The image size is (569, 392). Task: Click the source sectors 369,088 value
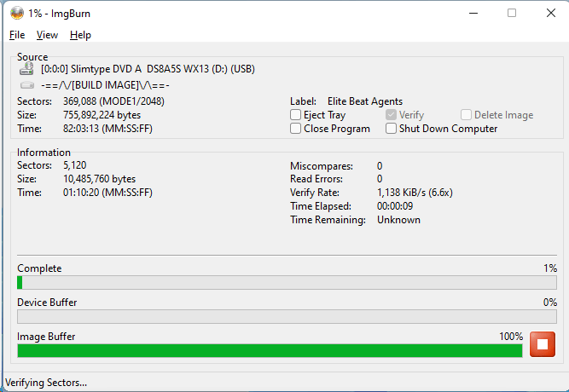click(113, 101)
